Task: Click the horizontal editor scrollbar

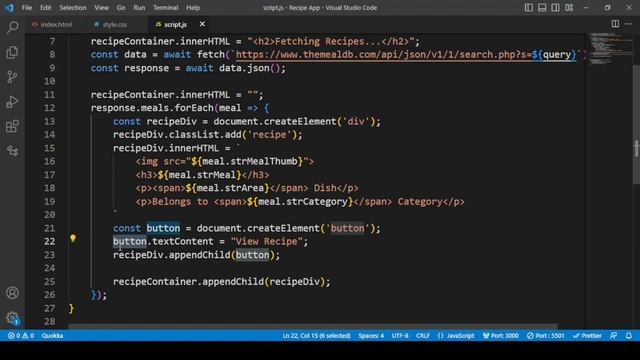Action: coord(312,327)
